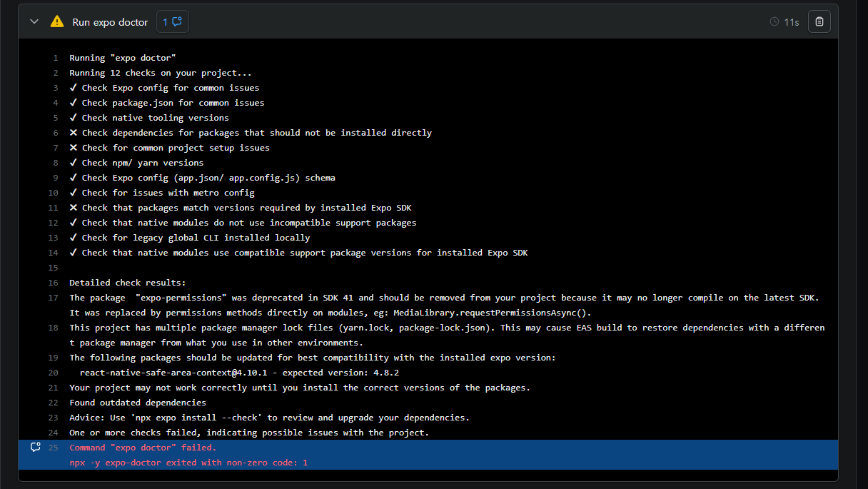Click log line number 1
Screen dimensions: 868x489
pyautogui.click(x=55, y=58)
